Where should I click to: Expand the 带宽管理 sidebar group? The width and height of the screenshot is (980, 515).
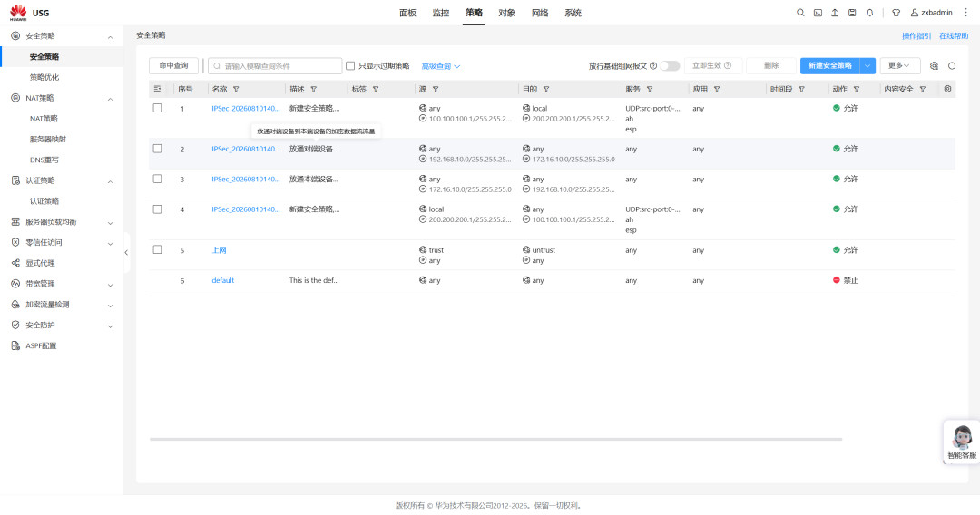(x=110, y=285)
